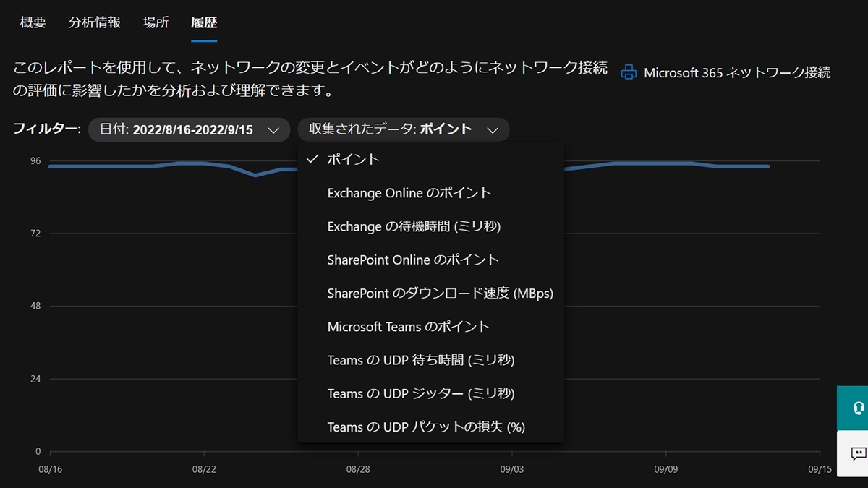The height and width of the screenshot is (488, 868).
Task: Select Teams の UDP ジッター (ミリ秒)
Action: (421, 393)
